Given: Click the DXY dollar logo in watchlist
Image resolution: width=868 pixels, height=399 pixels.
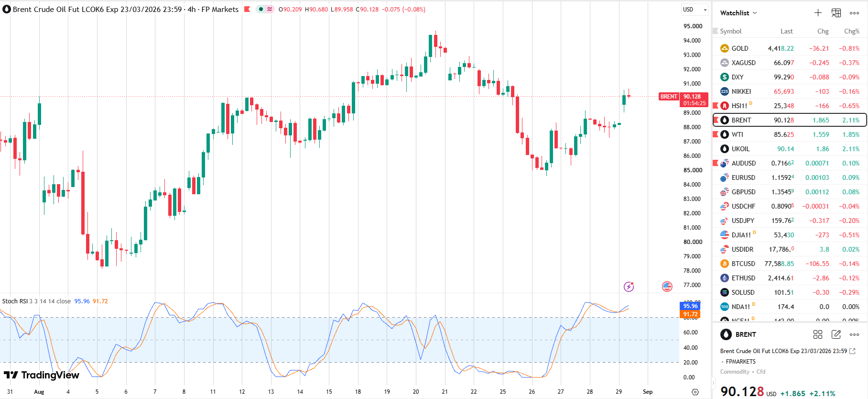Looking at the screenshot, I should (725, 77).
